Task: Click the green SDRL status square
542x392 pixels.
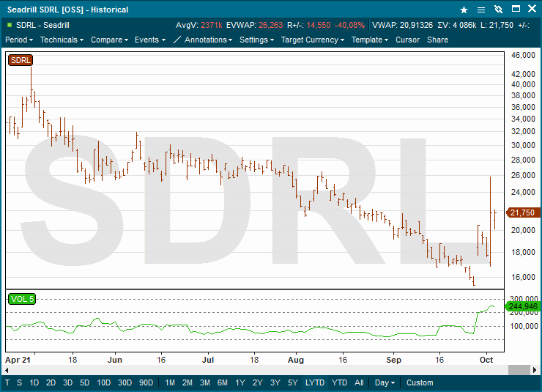Action: click(x=10, y=25)
